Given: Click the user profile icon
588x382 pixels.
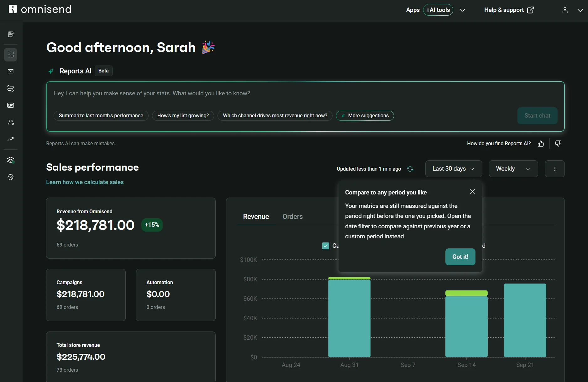Looking at the screenshot, I should tap(565, 10).
